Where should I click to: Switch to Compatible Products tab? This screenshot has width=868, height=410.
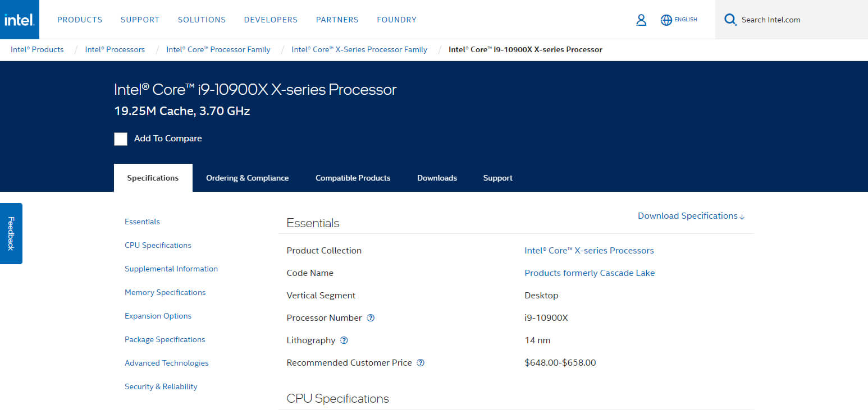tap(353, 178)
